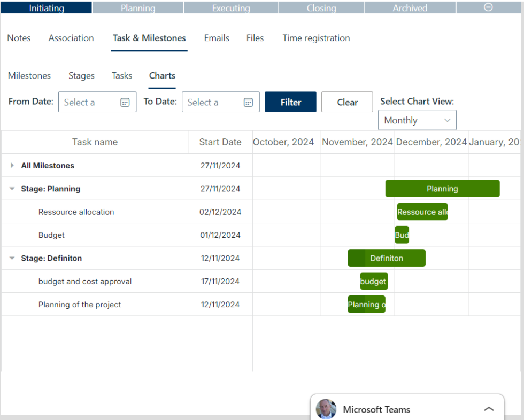
Task: Open the To Date calendar picker icon
Action: 248,102
